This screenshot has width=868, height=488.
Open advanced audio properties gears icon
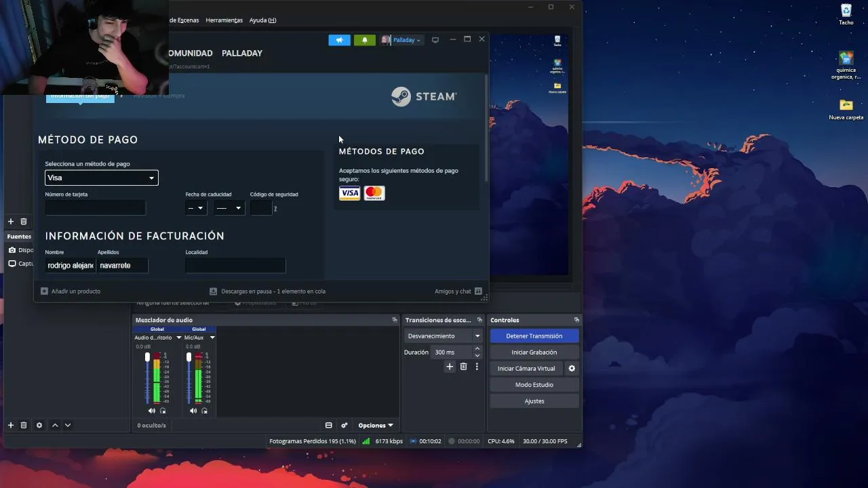coord(344,426)
